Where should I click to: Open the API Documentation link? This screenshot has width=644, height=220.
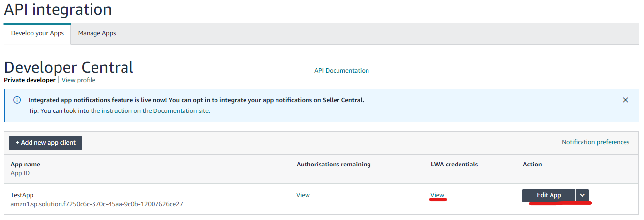point(341,71)
